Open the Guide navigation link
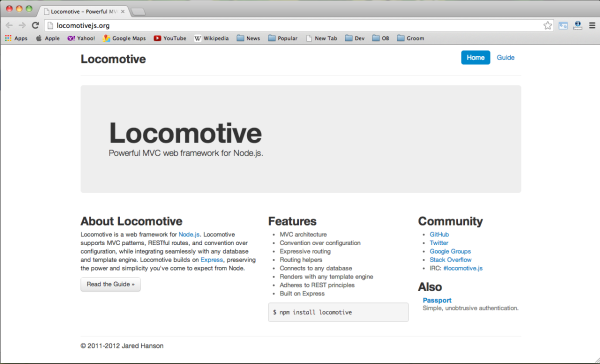Screen dimensions: 600x364 [x=505, y=57]
